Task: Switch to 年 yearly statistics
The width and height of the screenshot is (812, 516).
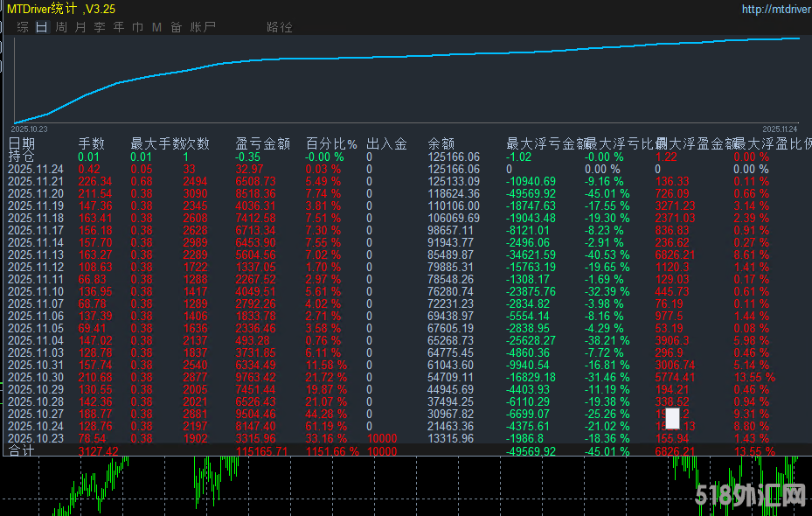Action: click(118, 26)
